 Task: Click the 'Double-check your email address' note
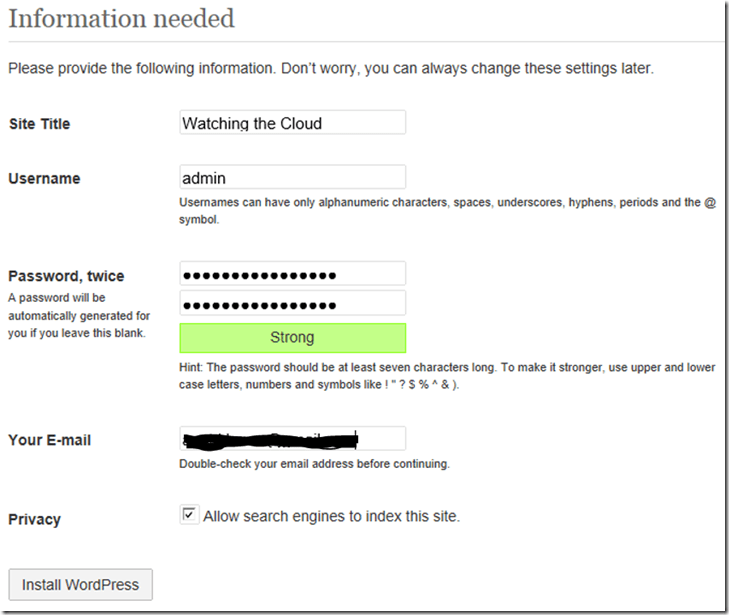(x=314, y=464)
